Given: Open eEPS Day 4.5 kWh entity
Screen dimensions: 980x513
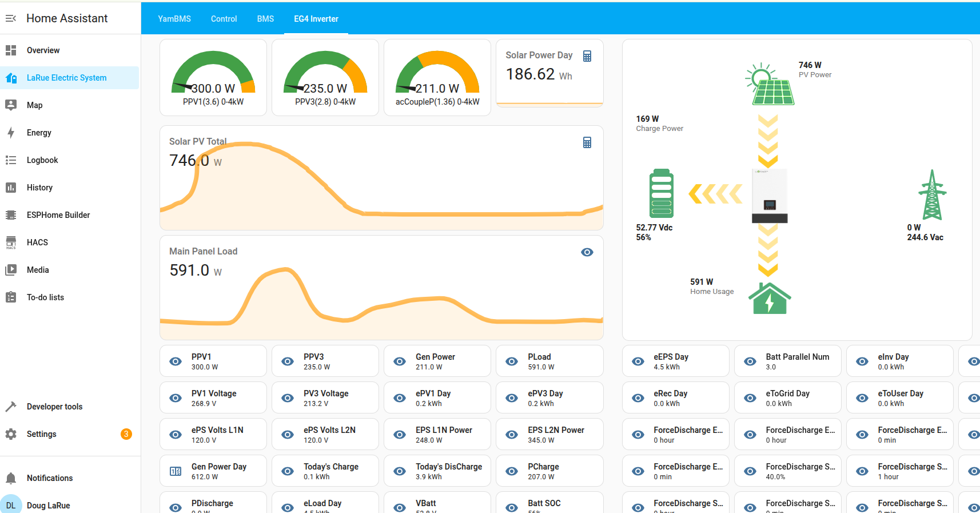Looking at the screenshot, I should coord(676,361).
